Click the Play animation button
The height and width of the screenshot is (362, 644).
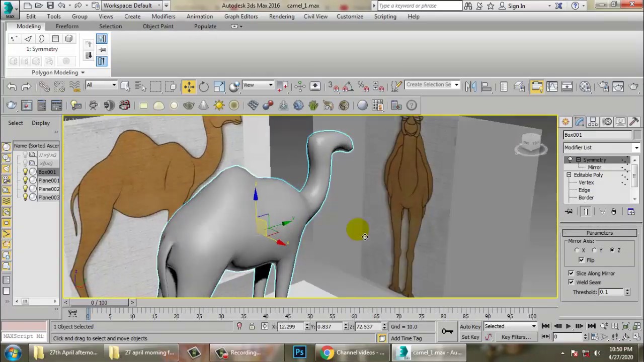point(569,326)
